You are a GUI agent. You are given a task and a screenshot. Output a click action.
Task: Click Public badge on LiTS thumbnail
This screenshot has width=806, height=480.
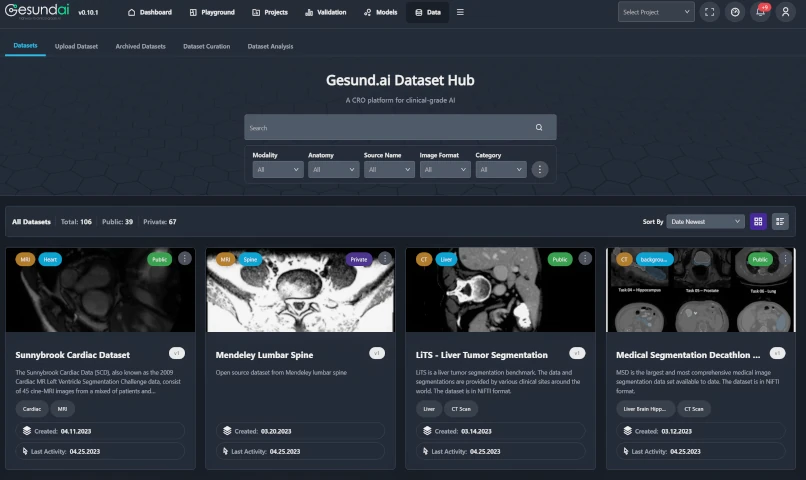[x=560, y=260]
